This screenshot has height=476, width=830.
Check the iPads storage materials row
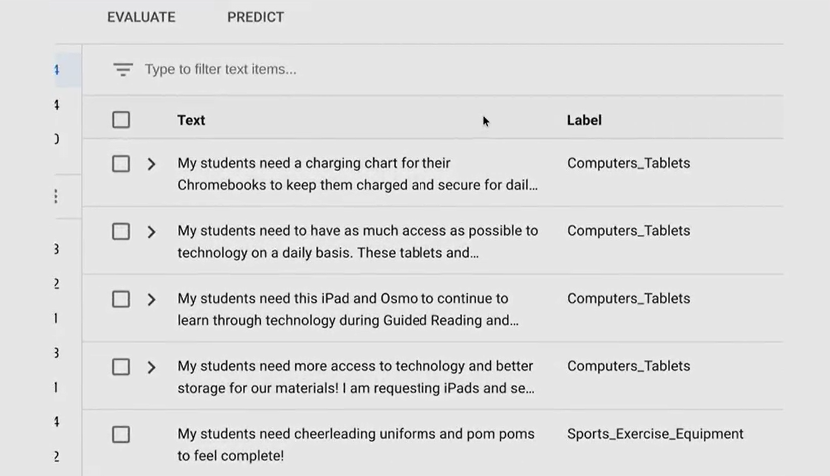121,367
